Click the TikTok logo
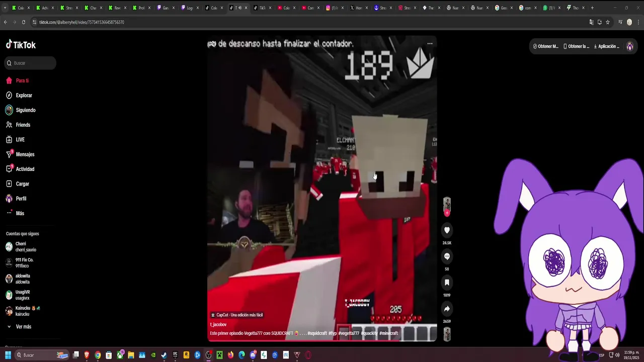Viewport: 644px width, 362px height. click(21, 45)
